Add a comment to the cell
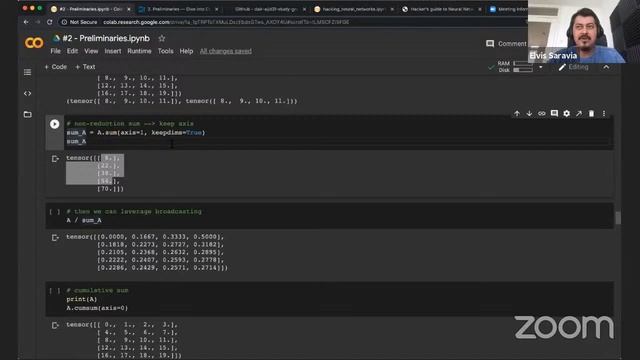Viewport: 640px width, 360px height. 554,113
